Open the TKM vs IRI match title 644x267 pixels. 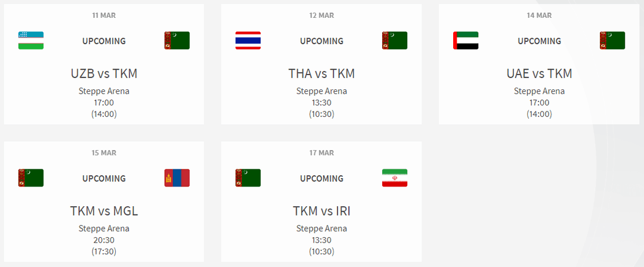point(321,211)
